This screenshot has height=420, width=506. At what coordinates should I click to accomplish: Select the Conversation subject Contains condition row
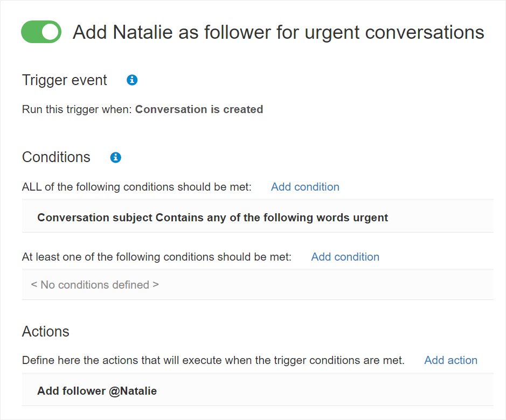coord(258,218)
